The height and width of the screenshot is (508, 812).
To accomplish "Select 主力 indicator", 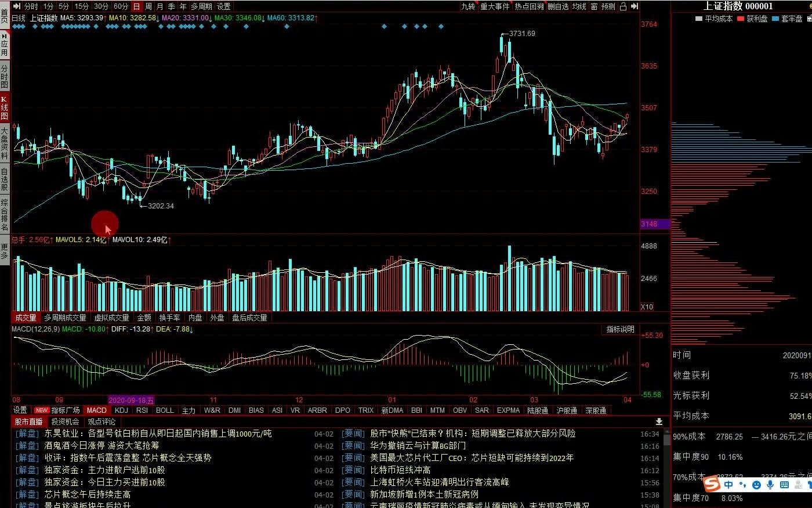I will pyautogui.click(x=189, y=410).
